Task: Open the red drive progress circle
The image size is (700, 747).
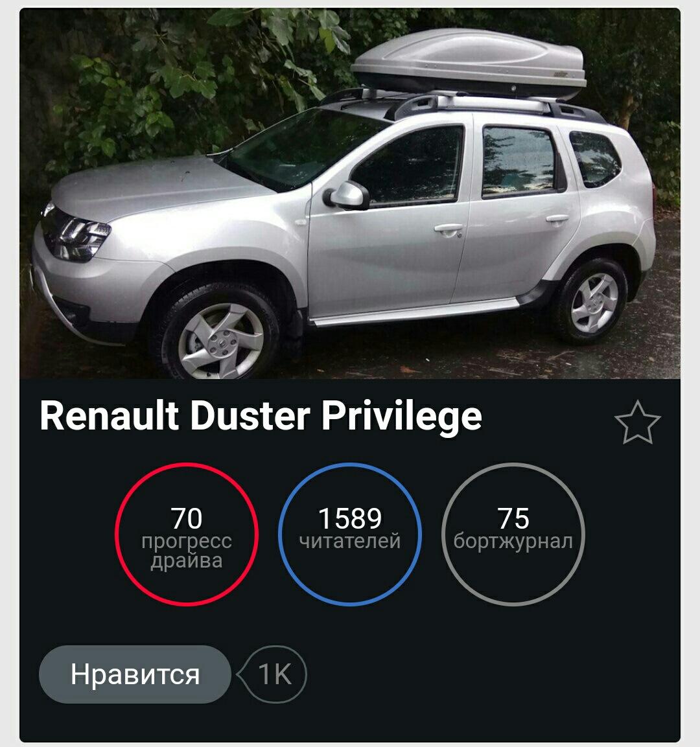Action: coord(187,534)
